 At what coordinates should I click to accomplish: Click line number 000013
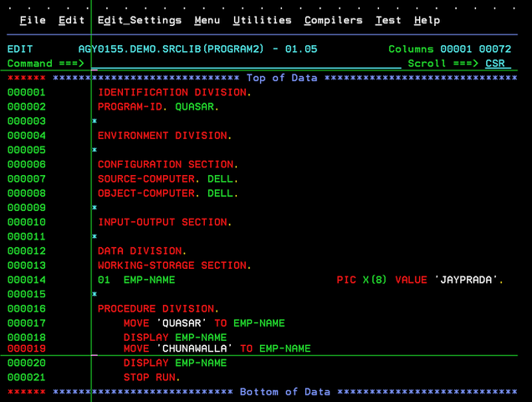click(x=27, y=265)
